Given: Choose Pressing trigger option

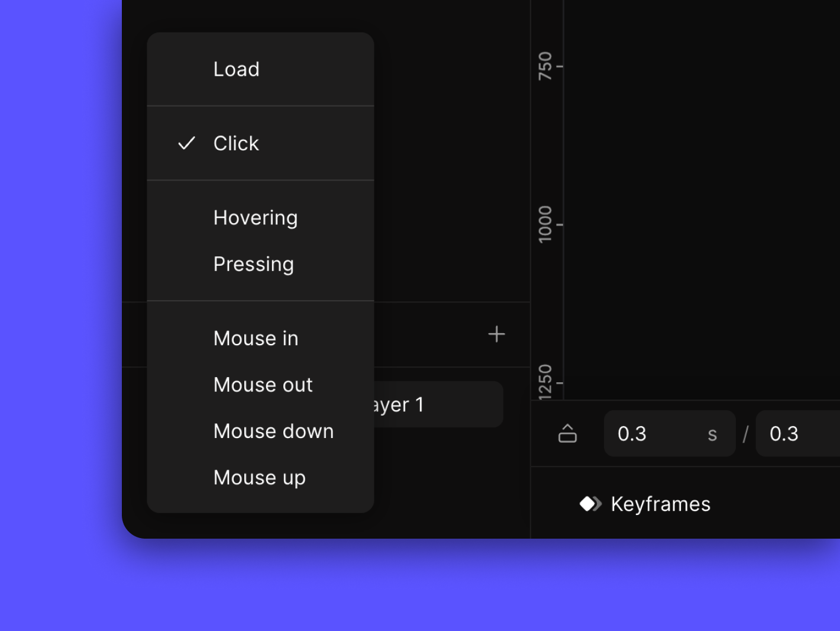Looking at the screenshot, I should [260, 264].
